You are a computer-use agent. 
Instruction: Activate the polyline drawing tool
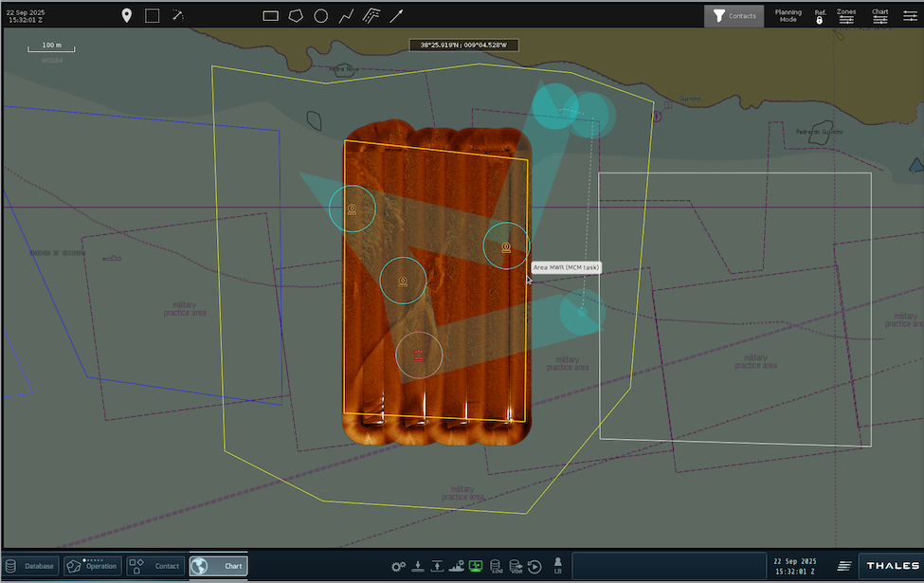click(347, 15)
